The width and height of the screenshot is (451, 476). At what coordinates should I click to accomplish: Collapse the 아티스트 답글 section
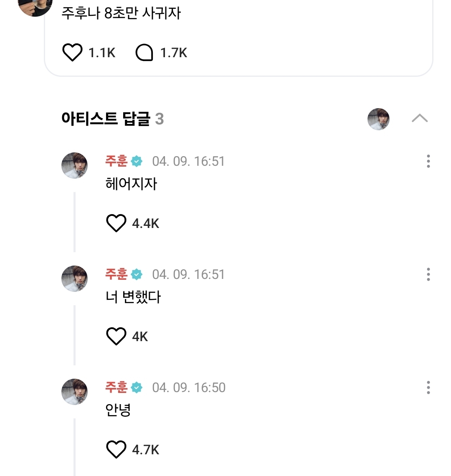pyautogui.click(x=419, y=119)
